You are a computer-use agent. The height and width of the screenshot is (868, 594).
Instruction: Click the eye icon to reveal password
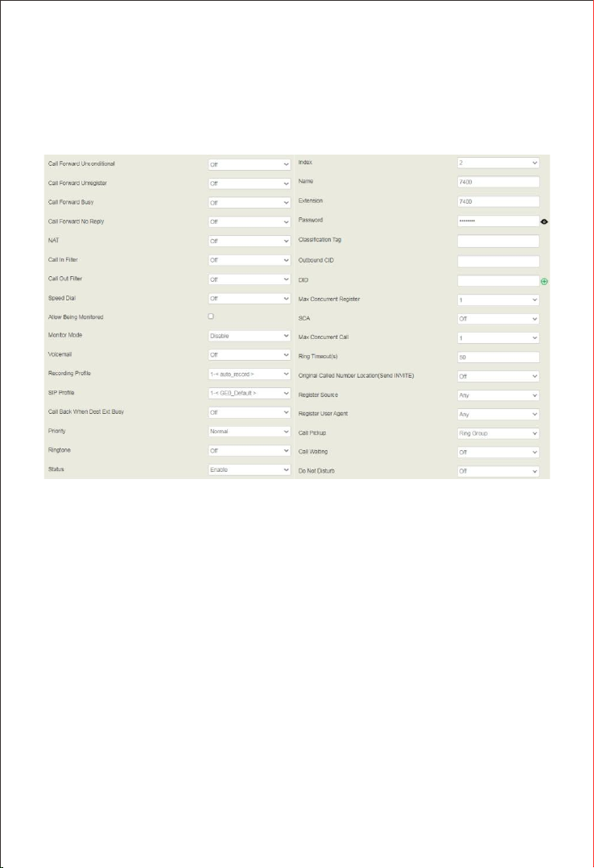click(544, 221)
